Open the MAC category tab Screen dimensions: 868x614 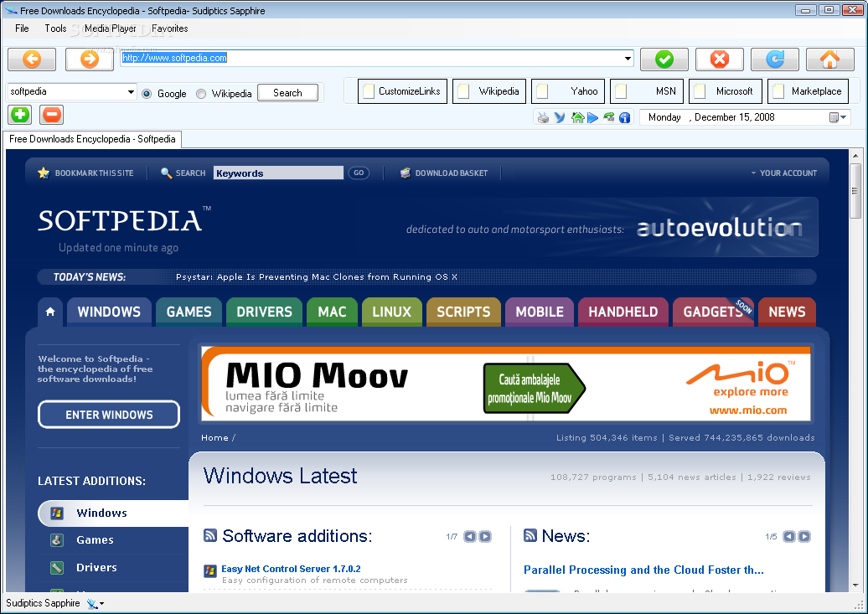click(x=332, y=312)
